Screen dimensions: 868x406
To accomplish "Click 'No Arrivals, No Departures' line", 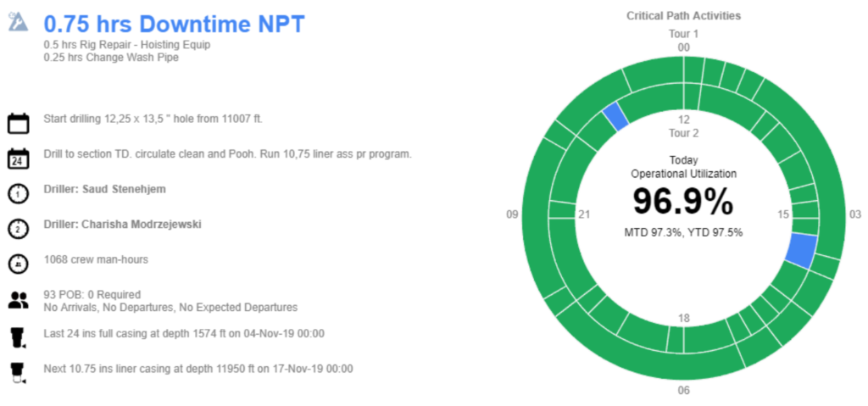I will [x=170, y=307].
